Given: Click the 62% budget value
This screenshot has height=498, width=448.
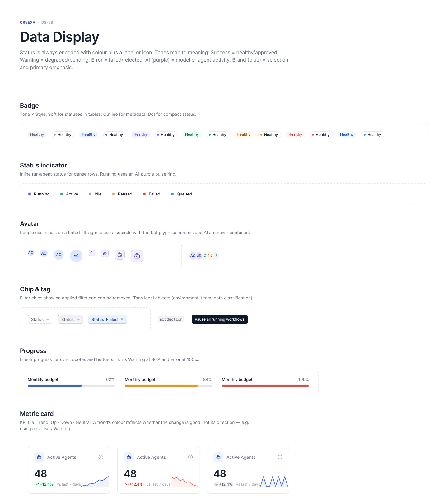Looking at the screenshot, I should coord(110,379).
